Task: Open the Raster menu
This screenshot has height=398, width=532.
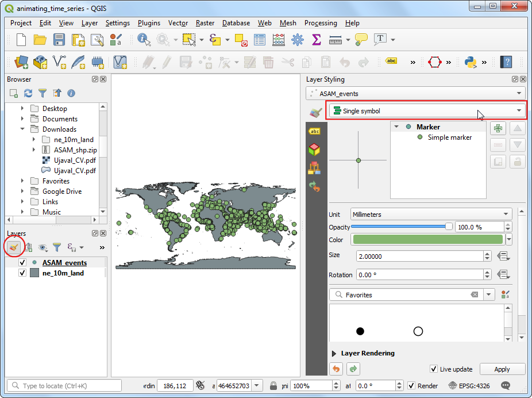Action: [205, 23]
